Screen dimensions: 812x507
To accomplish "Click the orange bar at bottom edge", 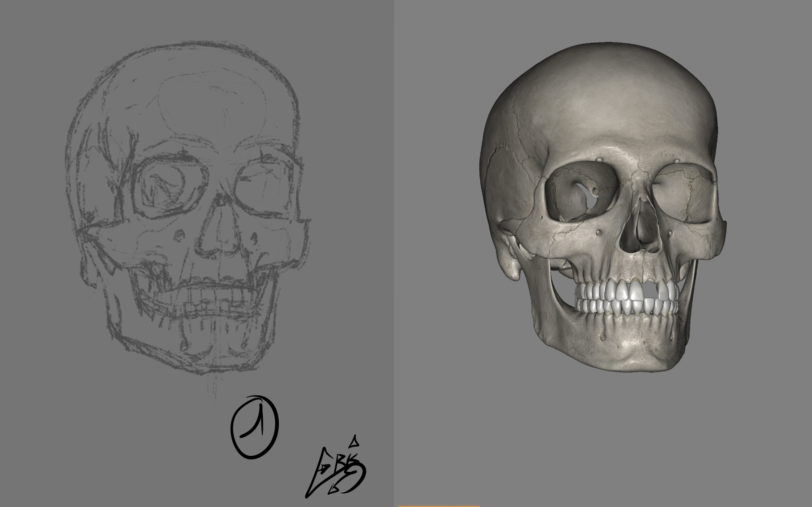I will 439,506.
